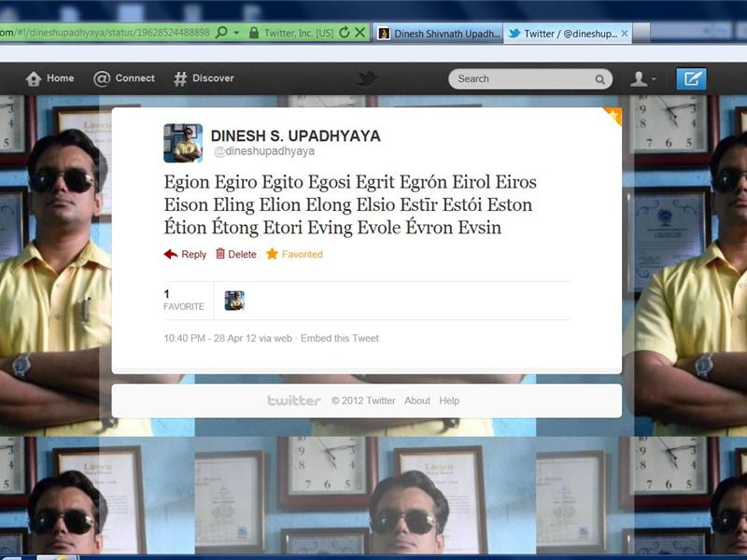Open a new browser tab
The height and width of the screenshot is (560, 747).
click(641, 33)
